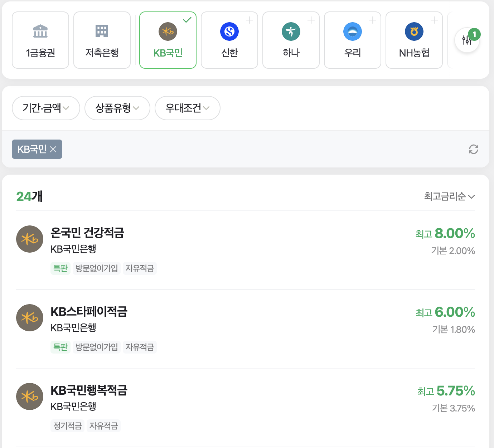494x448 pixels.
Task: Open the filter settings icon with badge 1
Action: (x=467, y=40)
